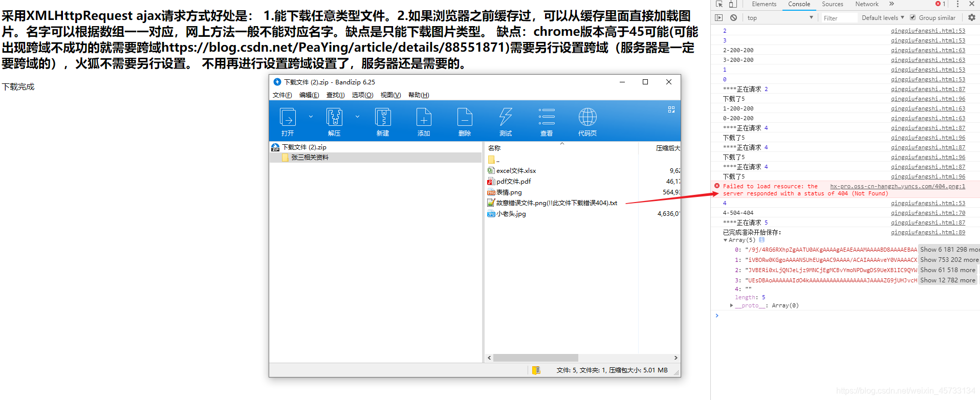This screenshot has width=980, height=400.
Task: Open the DevTools three-dot menu
Action: 957,4
